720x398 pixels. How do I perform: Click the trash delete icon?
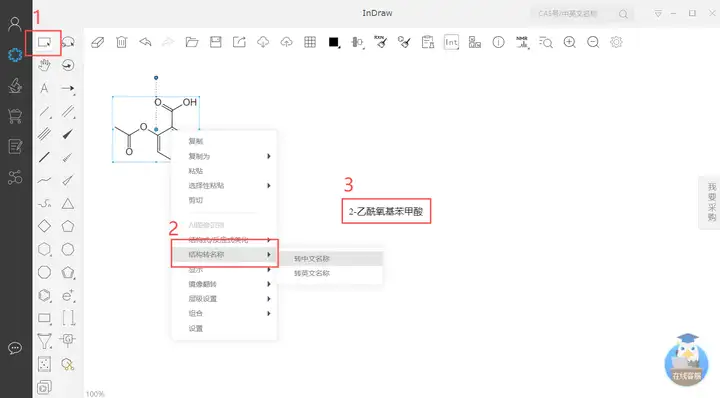pos(121,42)
